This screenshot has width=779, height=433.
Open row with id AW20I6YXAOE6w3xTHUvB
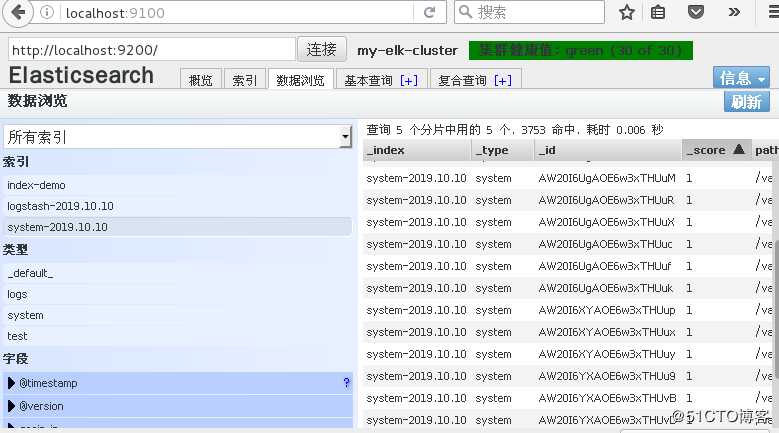tap(570, 398)
